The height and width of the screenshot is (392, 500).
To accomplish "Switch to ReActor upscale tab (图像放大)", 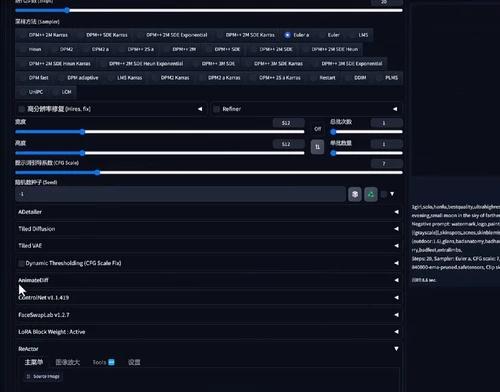I will coord(68,362).
